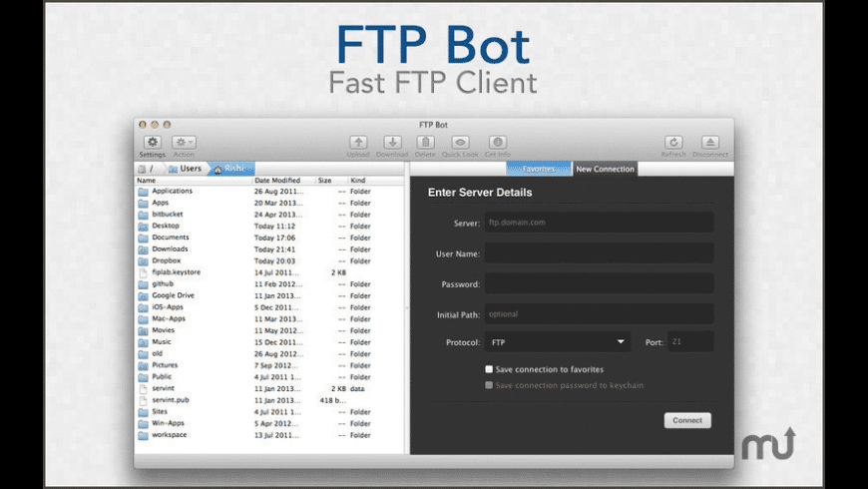Open the Action gear menu
Viewport: 868px width, 489px height.
pyautogui.click(x=184, y=143)
